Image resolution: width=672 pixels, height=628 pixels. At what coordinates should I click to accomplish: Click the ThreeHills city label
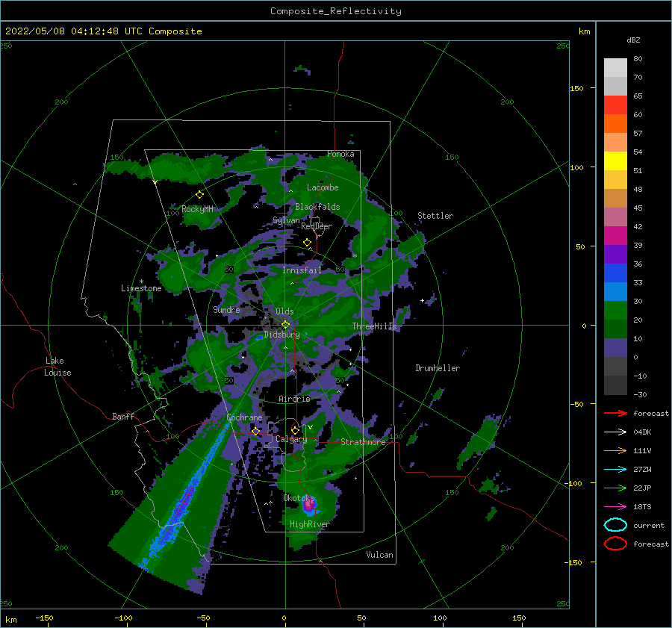pyautogui.click(x=375, y=326)
